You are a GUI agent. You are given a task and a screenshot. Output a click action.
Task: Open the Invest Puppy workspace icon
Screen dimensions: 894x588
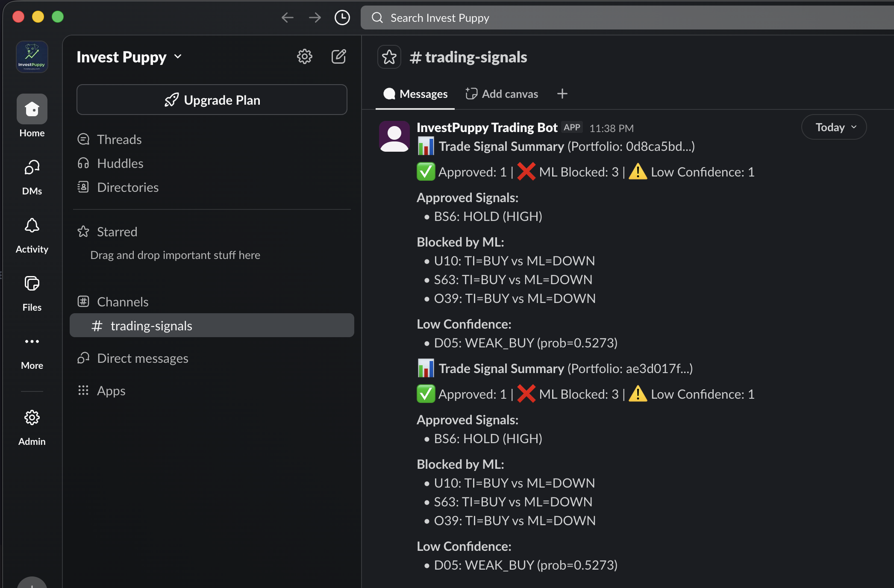(x=32, y=57)
